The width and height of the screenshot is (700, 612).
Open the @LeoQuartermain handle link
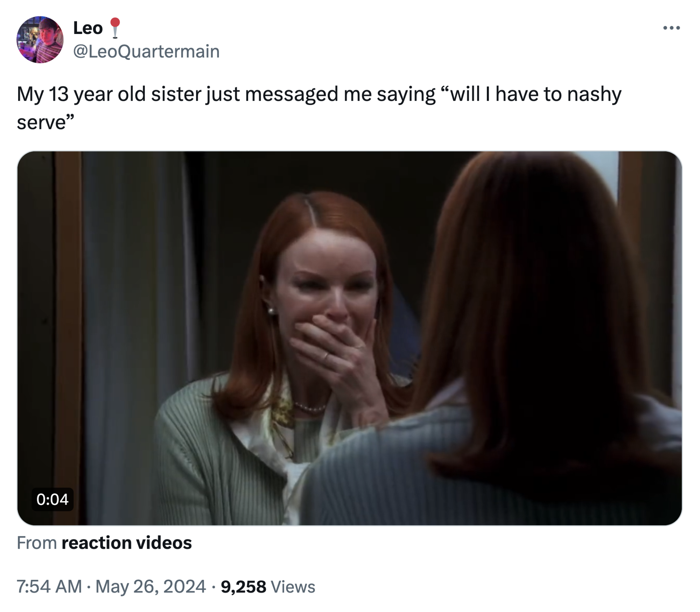click(x=146, y=51)
